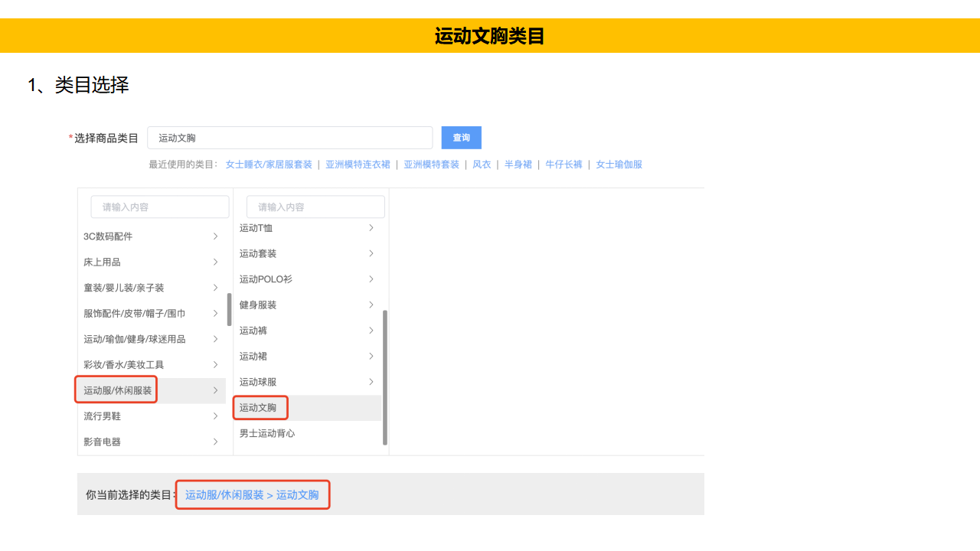Select 运动文胸 in second column
This screenshot has height=551, width=980.
tap(258, 408)
